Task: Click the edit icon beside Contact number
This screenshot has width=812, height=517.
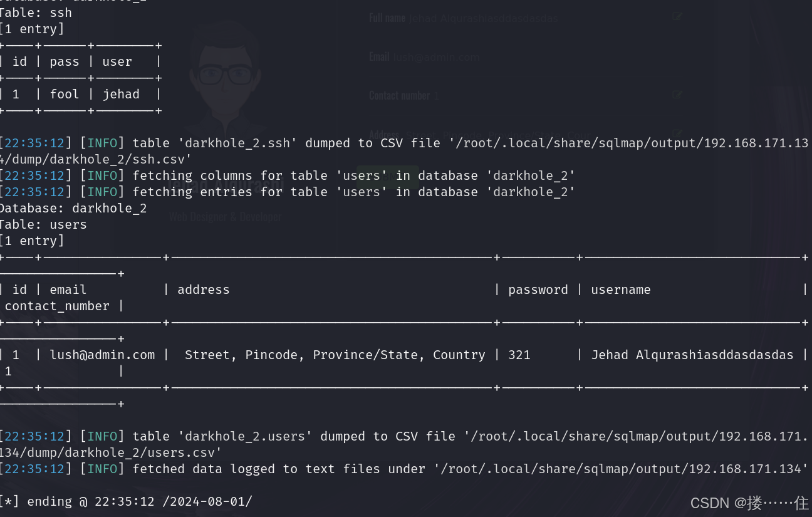Action: point(677,95)
